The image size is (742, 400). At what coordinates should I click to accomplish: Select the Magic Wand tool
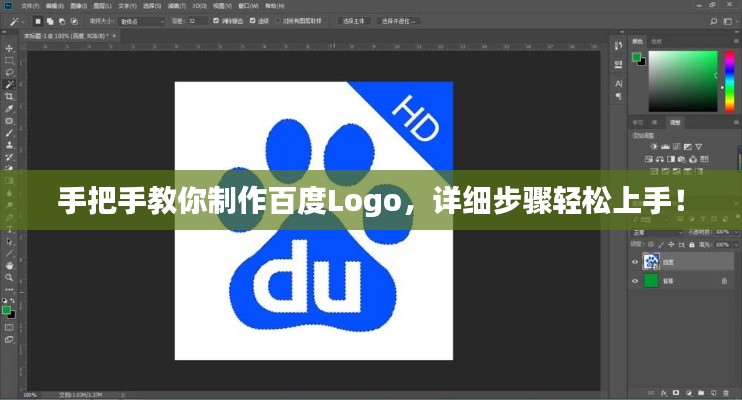click(x=9, y=84)
